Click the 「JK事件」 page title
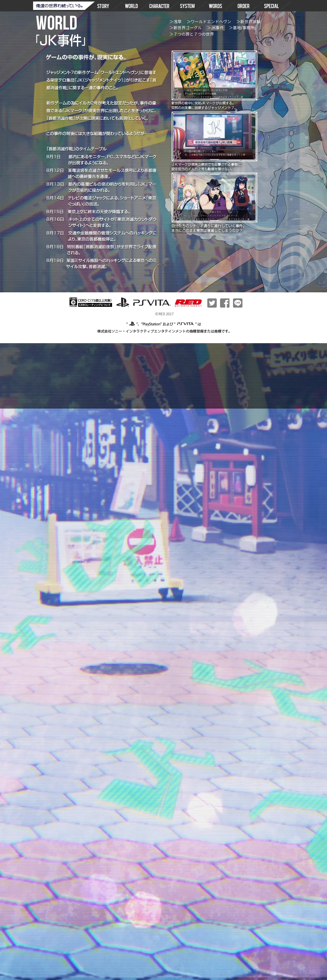This screenshot has width=327, height=980. click(61, 40)
